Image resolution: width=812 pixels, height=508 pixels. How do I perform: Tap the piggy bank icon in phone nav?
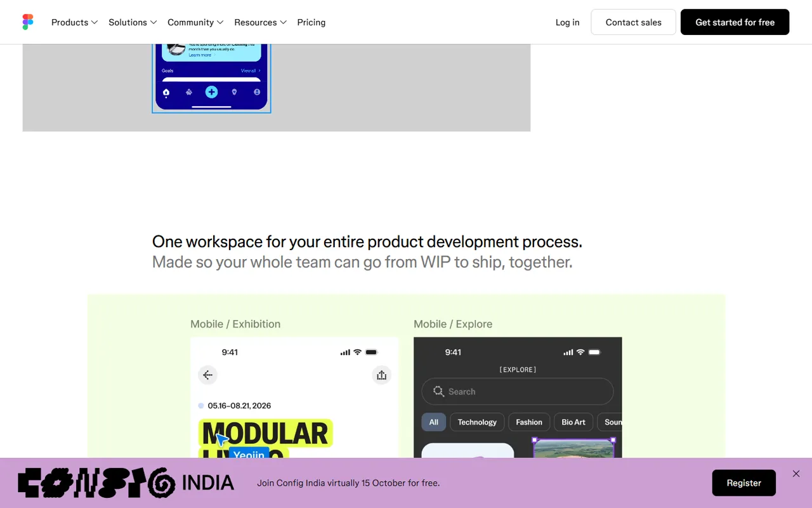[189, 92]
